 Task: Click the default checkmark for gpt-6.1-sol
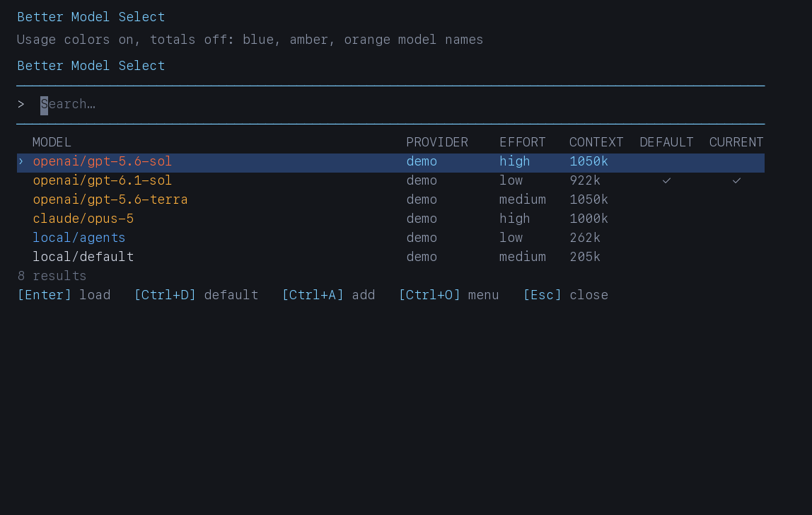click(666, 181)
